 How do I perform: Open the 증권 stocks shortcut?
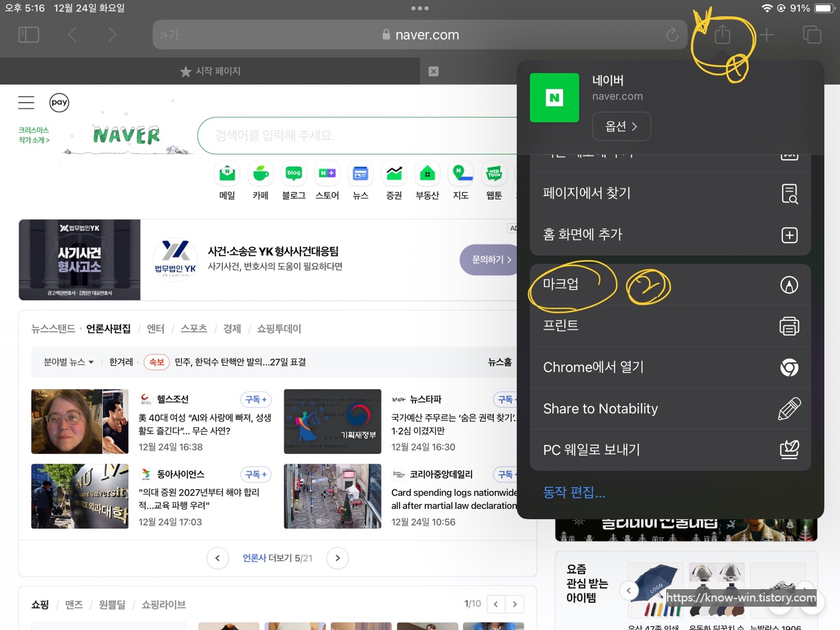tap(394, 181)
